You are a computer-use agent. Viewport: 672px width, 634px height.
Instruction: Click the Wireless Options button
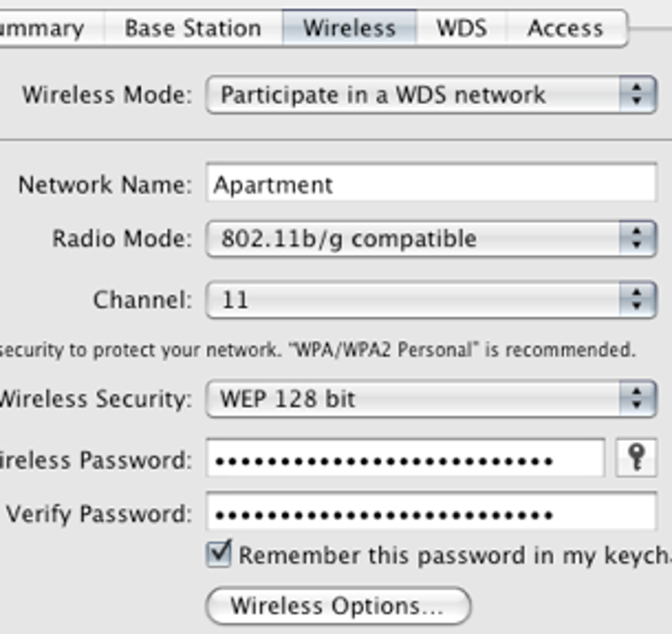(339, 605)
